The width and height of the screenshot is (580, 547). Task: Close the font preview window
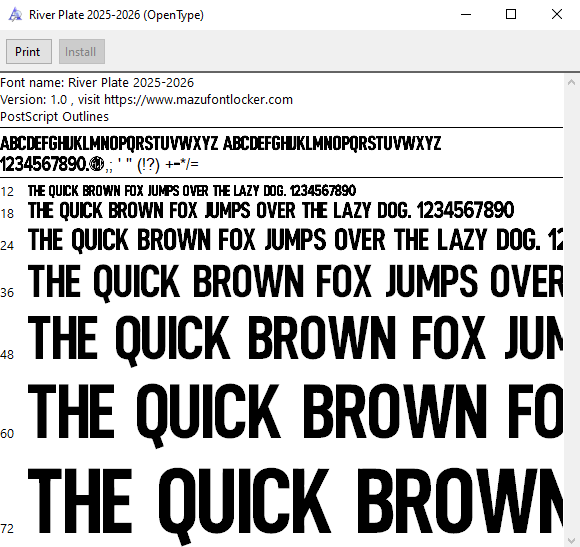pos(557,14)
